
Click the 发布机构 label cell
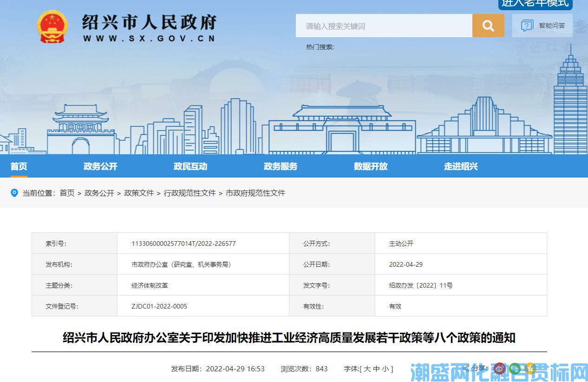point(74,264)
